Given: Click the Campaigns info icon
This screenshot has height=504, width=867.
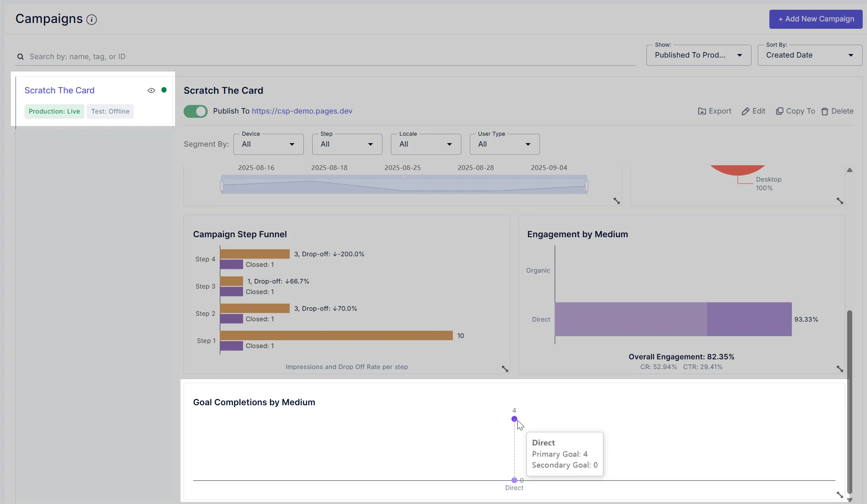Looking at the screenshot, I should [x=91, y=19].
